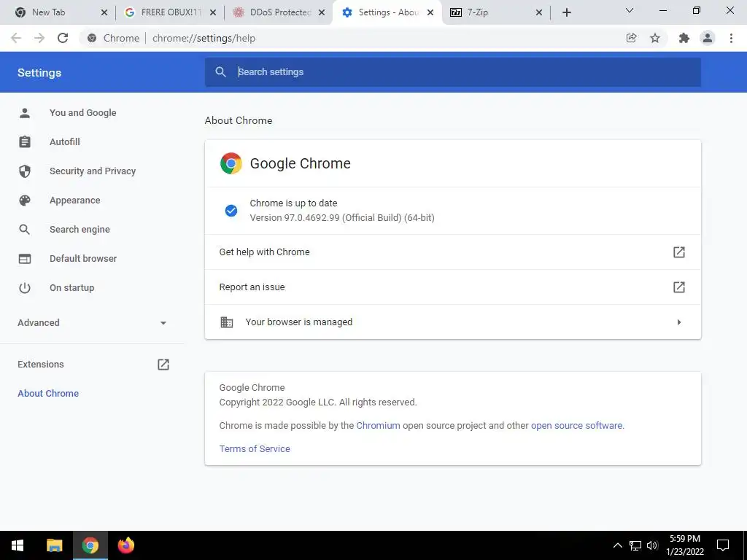This screenshot has height=560, width=747.
Task: Open You and Google settings
Action: (83, 113)
